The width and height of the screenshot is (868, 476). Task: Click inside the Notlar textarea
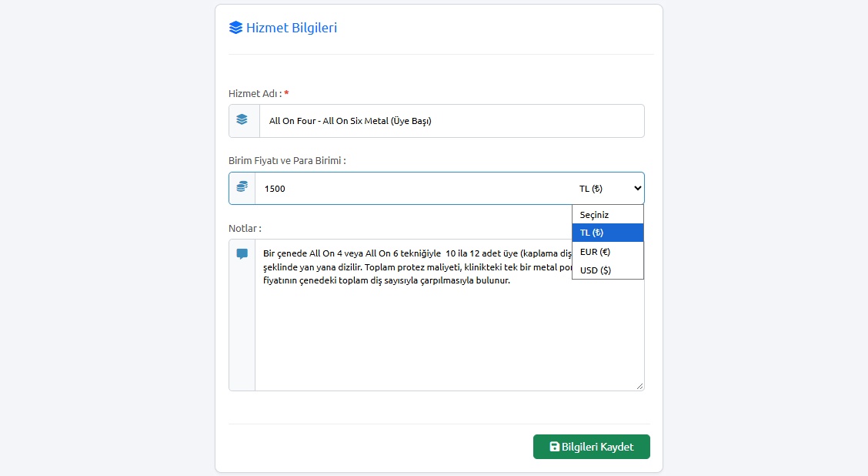click(449, 315)
